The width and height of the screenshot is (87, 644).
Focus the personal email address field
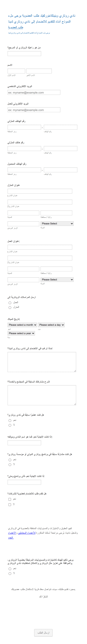(34, 92)
